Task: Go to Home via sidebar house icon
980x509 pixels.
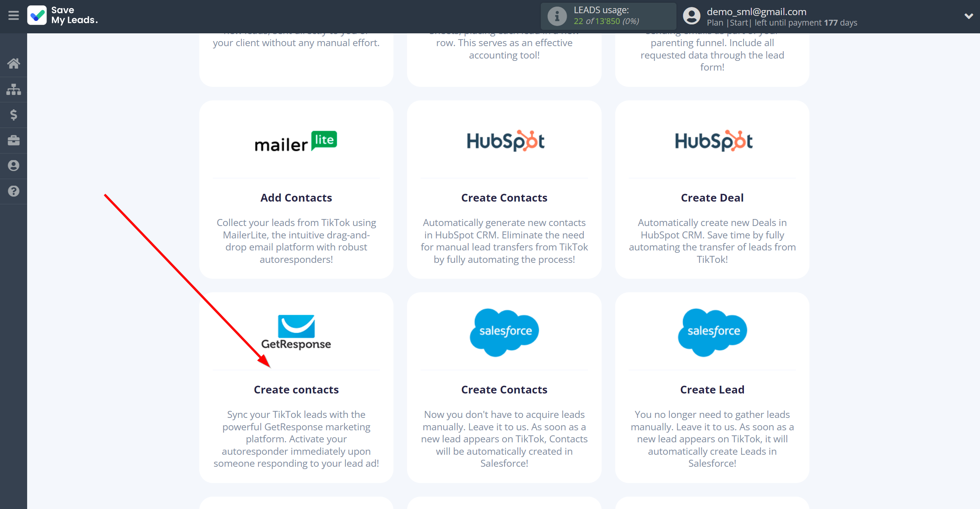Action: tap(14, 64)
